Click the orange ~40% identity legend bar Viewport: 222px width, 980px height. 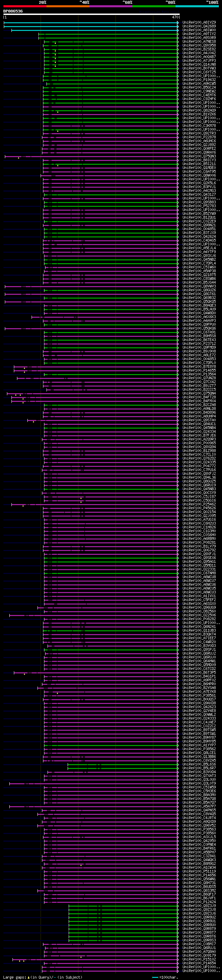(68, 7)
